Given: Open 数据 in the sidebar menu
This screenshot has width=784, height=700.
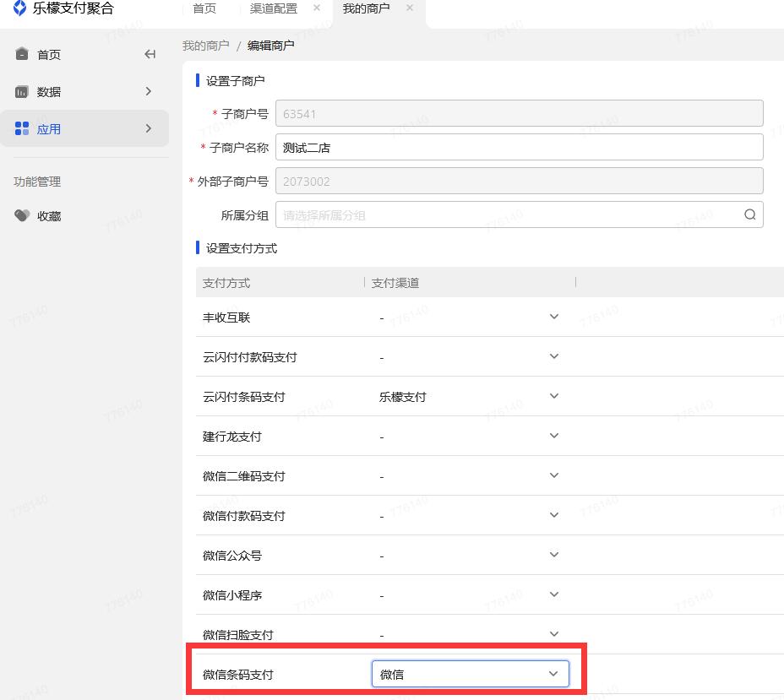Looking at the screenshot, I should coord(49,92).
